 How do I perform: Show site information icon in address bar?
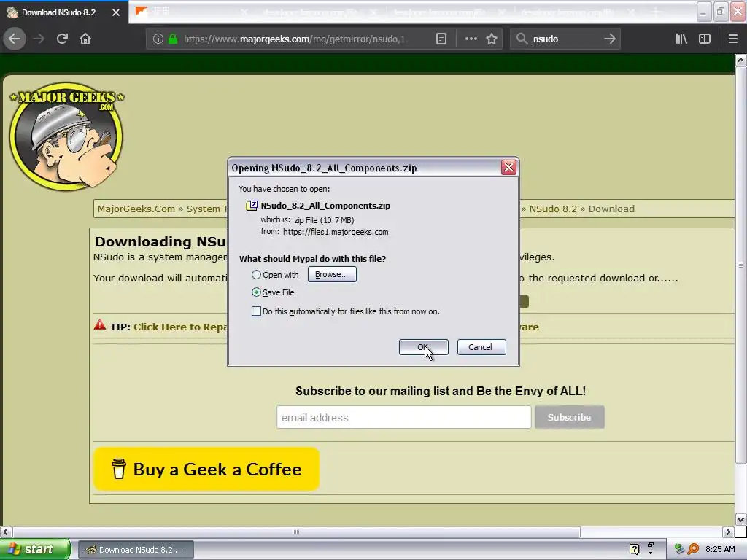pyautogui.click(x=158, y=39)
